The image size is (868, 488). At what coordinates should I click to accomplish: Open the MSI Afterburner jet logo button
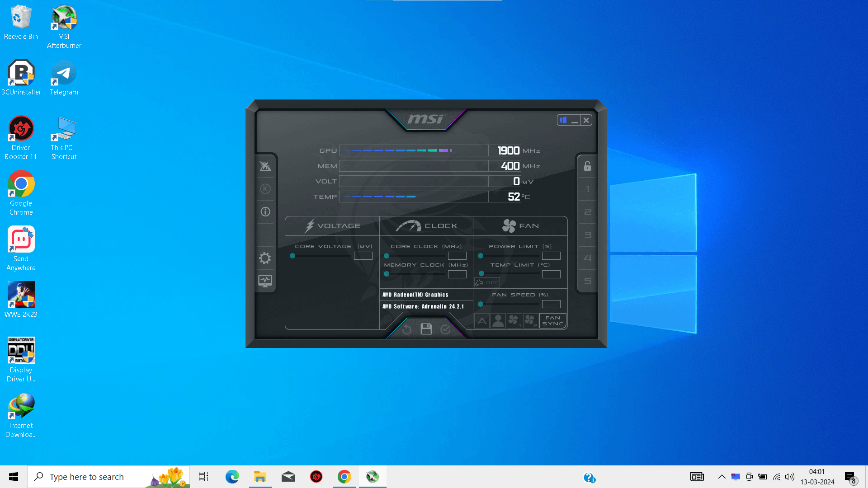(265, 166)
